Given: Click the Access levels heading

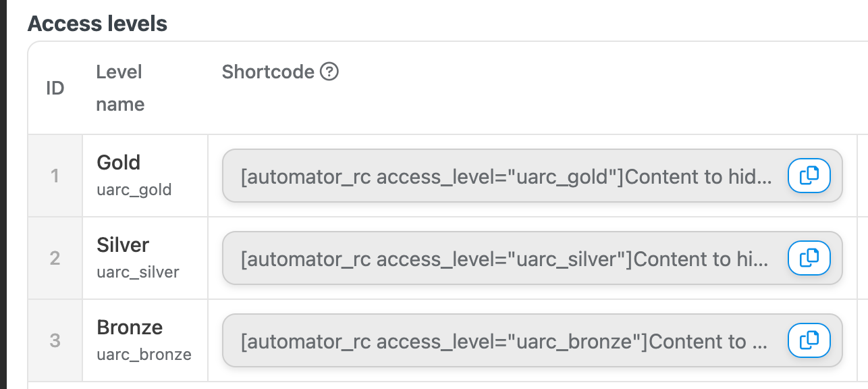Looking at the screenshot, I should (x=97, y=24).
